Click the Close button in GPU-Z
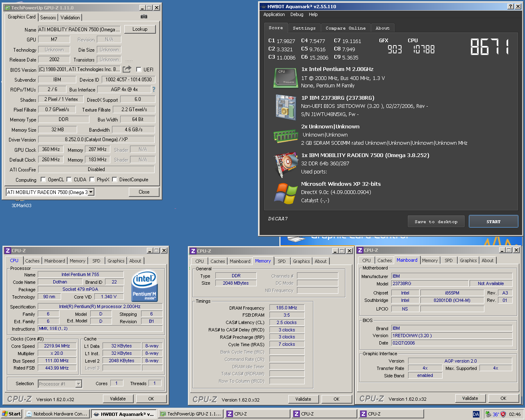Viewport: 525px width, 420px height. pyautogui.click(x=144, y=192)
